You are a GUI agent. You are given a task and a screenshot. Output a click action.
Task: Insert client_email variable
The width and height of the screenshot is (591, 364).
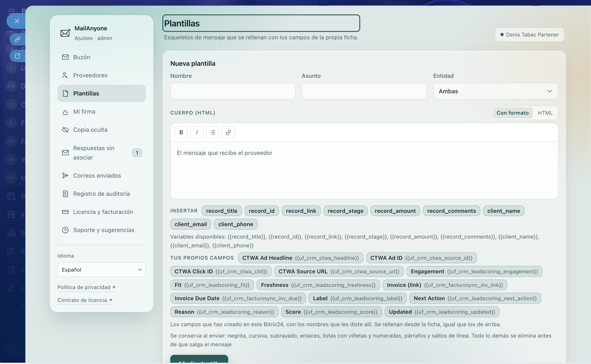pos(191,224)
